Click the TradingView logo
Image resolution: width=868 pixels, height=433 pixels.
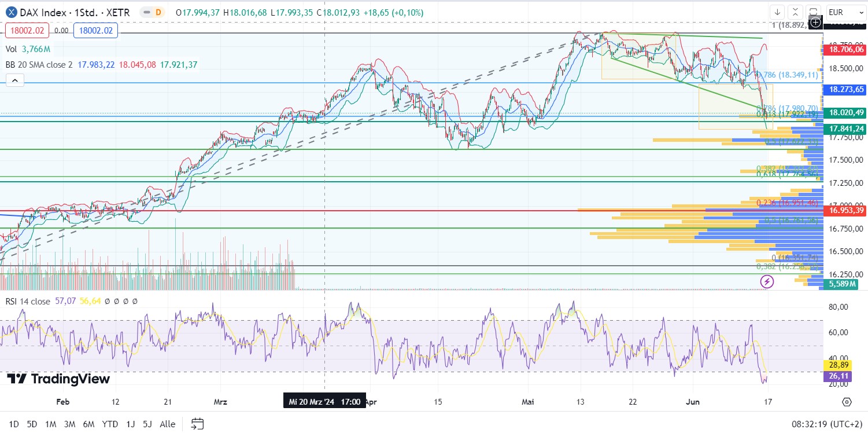pos(57,379)
